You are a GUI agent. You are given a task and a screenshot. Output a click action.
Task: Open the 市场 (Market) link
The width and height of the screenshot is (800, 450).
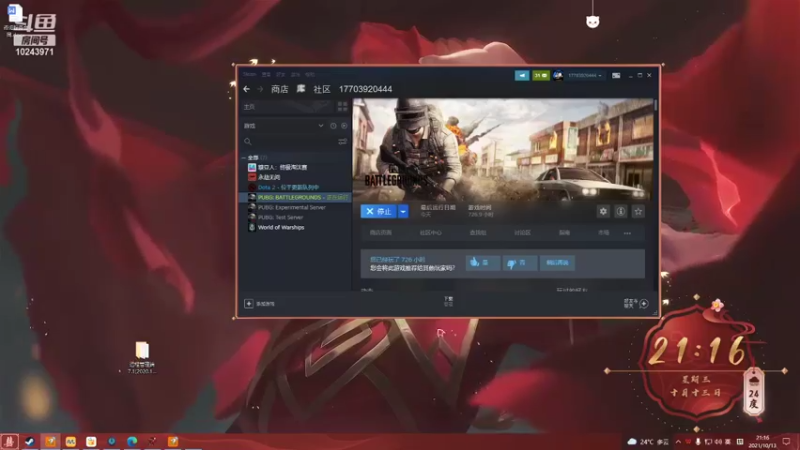pyautogui.click(x=604, y=233)
